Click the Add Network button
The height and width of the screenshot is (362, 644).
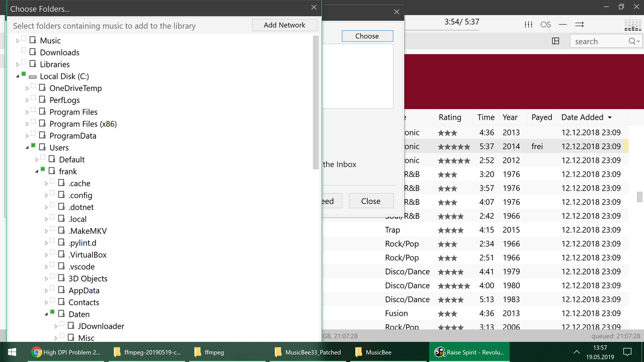[285, 25]
